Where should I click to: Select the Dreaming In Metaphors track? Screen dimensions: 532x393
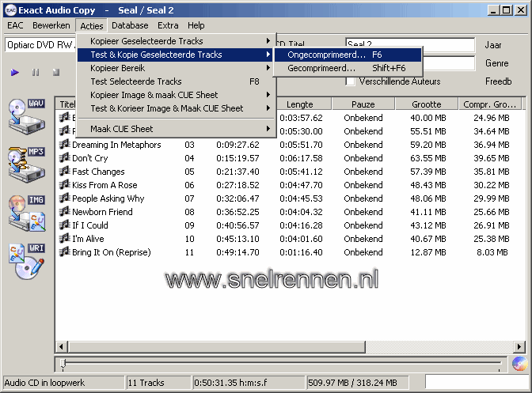(x=116, y=145)
